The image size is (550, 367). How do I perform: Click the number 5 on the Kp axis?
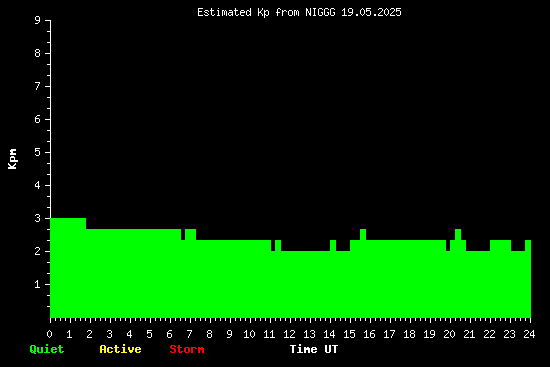coord(38,152)
